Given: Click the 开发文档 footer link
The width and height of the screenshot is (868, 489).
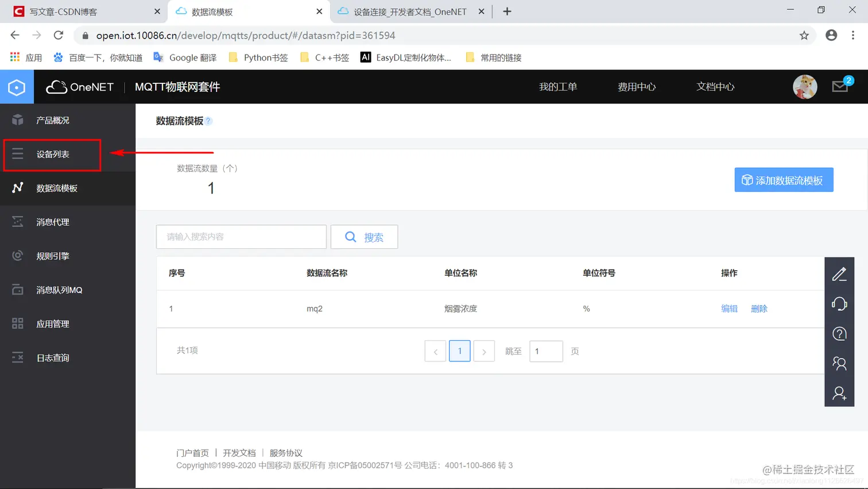Looking at the screenshot, I should [239, 453].
